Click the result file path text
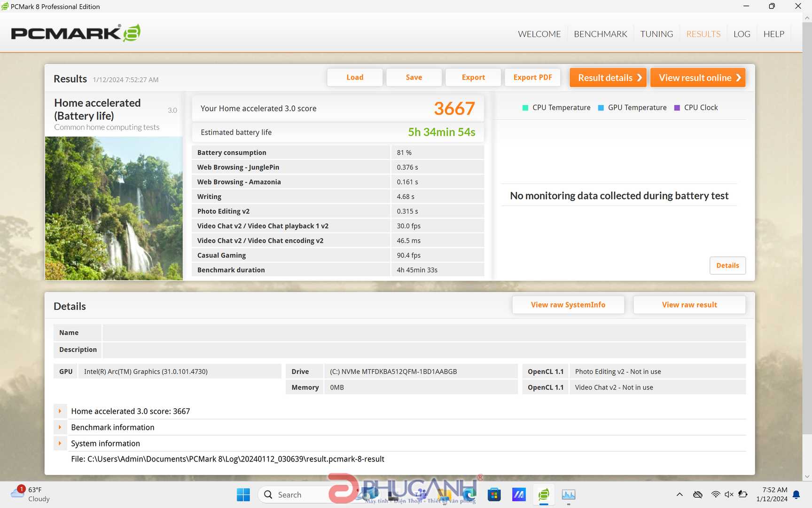 click(x=227, y=459)
